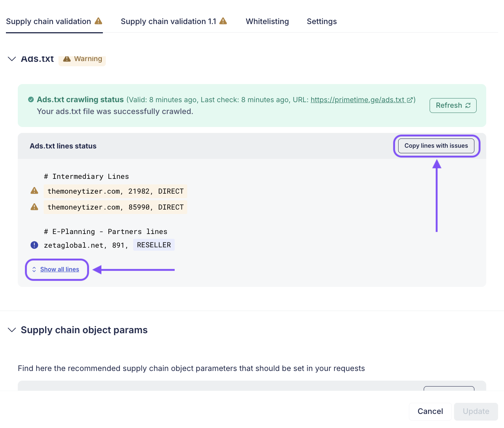
Task: Click external link icon after ads.txt URL
Action: click(x=410, y=100)
